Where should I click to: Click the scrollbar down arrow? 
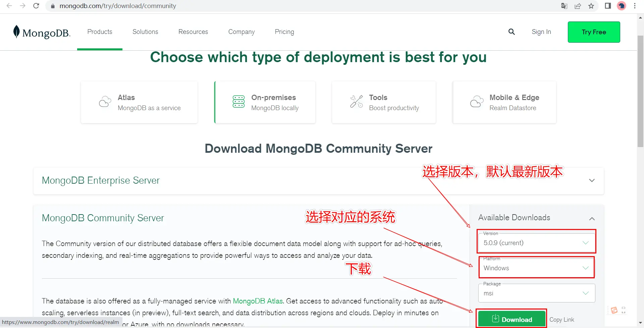[641, 323]
